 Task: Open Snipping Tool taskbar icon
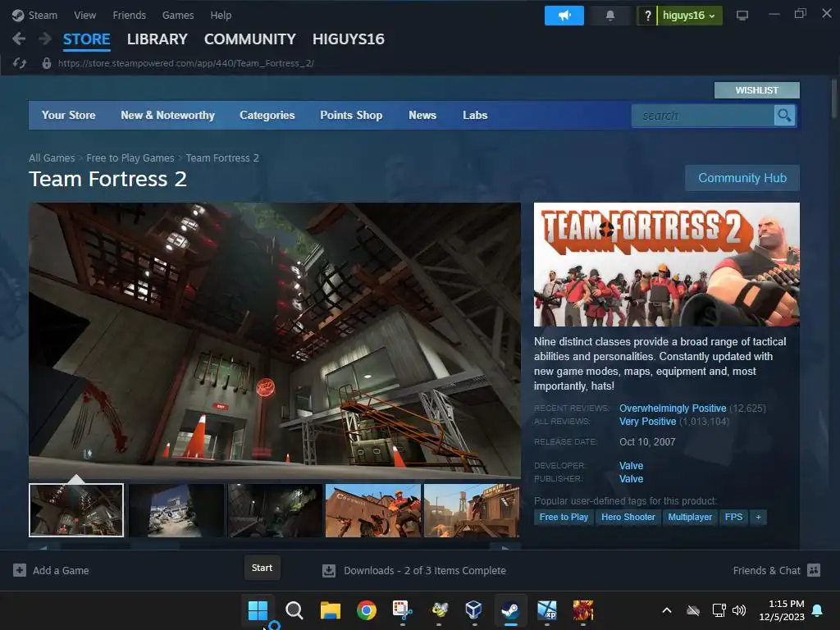click(402, 610)
